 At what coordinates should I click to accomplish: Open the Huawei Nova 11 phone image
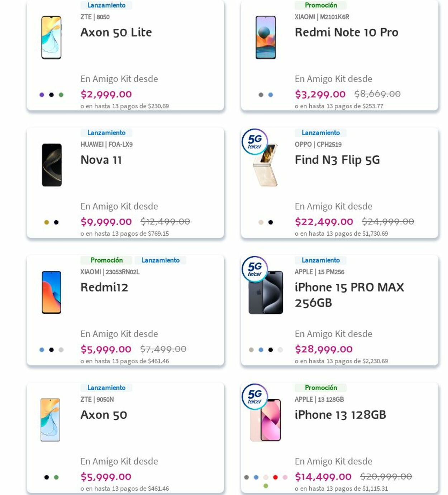pyautogui.click(x=52, y=165)
